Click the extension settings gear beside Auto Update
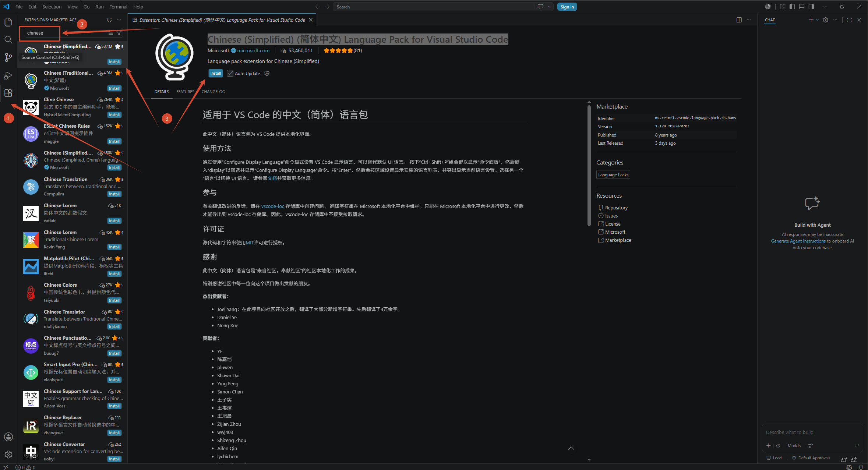This screenshot has width=868, height=470. coord(267,73)
